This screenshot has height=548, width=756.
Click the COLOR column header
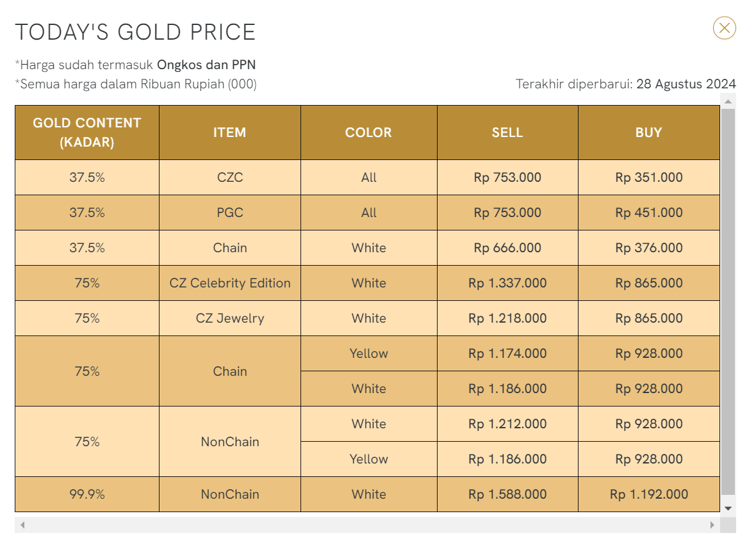coord(368,133)
